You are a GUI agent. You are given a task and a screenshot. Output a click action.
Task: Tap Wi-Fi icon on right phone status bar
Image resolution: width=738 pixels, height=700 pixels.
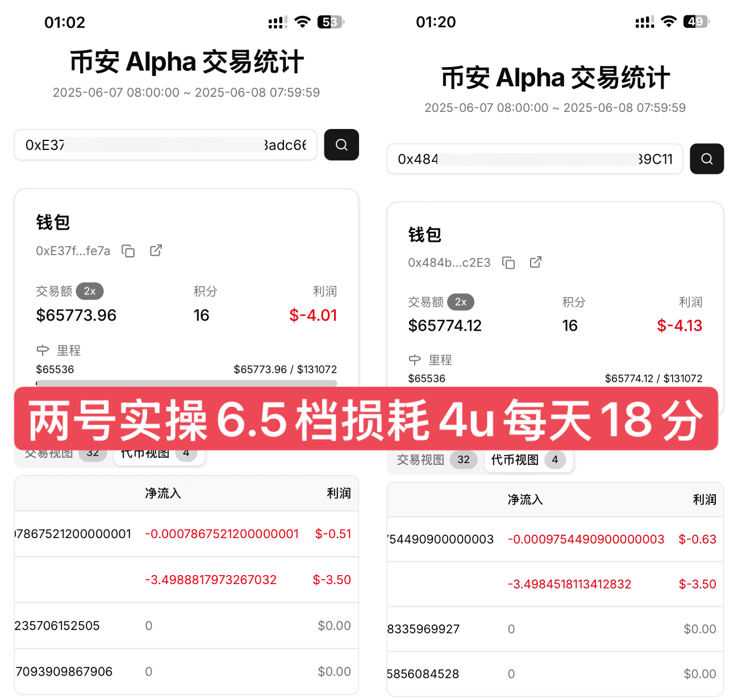coord(670,22)
